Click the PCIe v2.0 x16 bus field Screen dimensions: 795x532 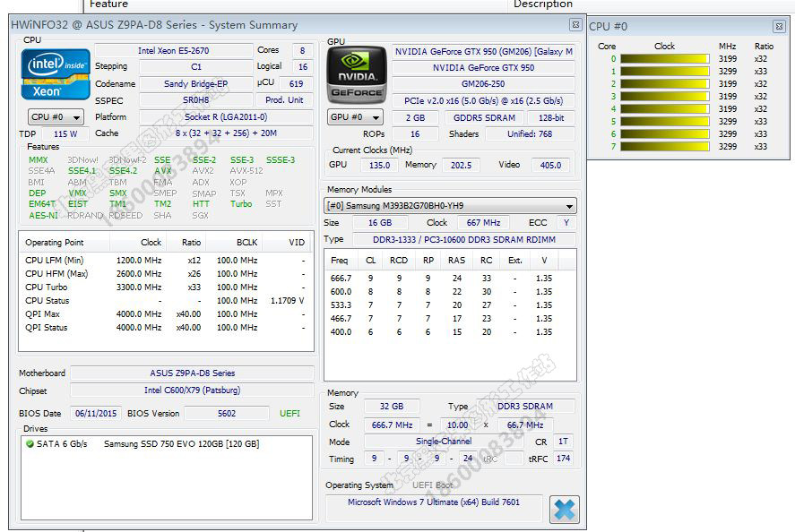[x=483, y=101]
